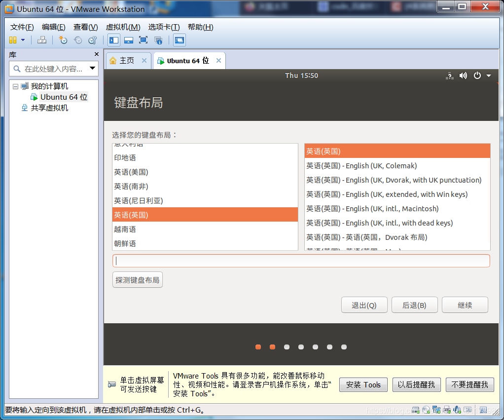Select English (UK, Colemak) variant
The image size is (504, 420).
397,166
